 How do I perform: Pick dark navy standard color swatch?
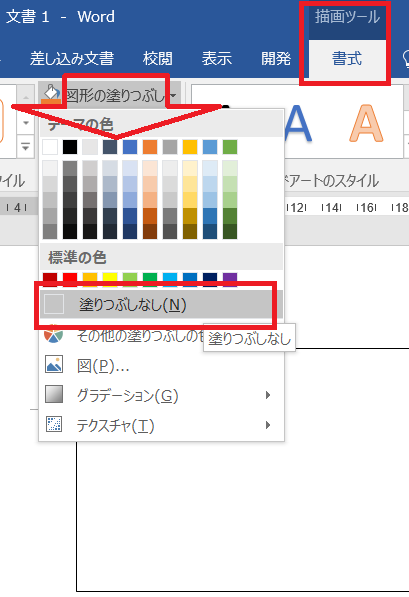tap(210, 279)
